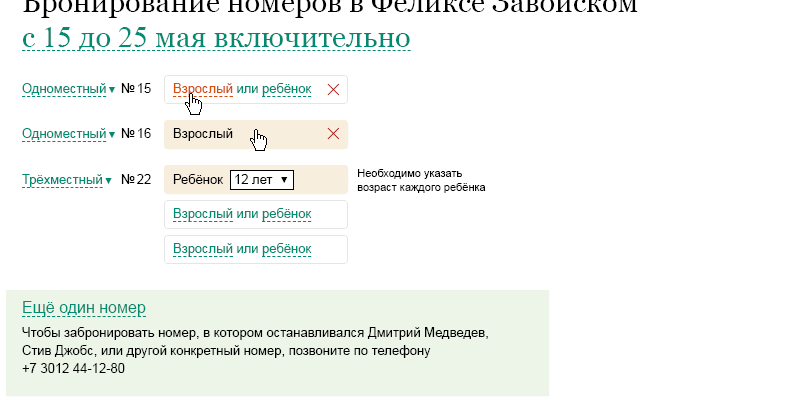Click the selected Взрослый field in room № 16
800x400 pixels.
click(203, 134)
